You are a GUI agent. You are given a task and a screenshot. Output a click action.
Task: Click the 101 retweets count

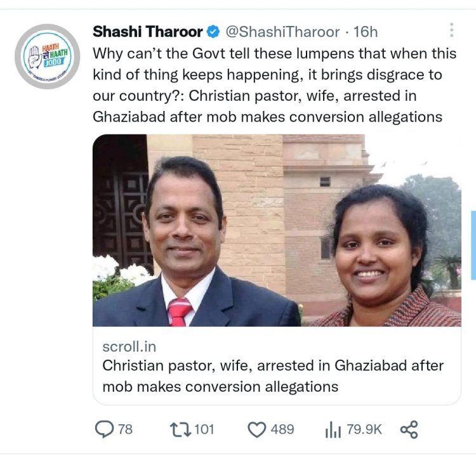204,429
